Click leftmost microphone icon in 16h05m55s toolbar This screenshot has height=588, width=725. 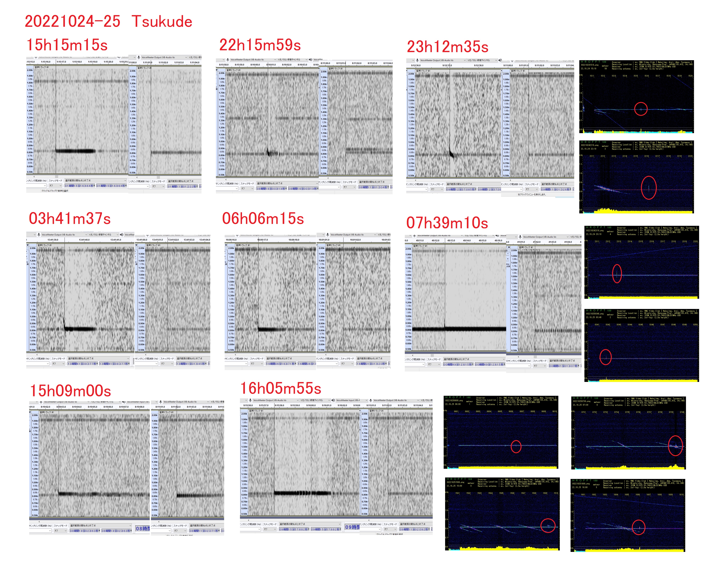pyautogui.click(x=250, y=400)
